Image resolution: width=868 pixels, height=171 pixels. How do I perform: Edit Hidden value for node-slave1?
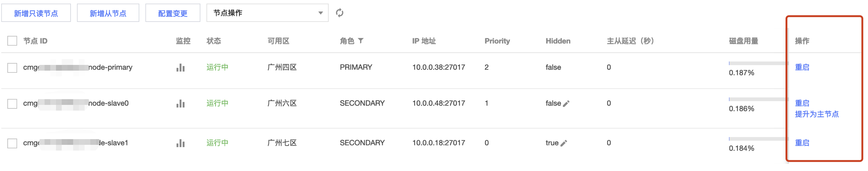coord(564,143)
